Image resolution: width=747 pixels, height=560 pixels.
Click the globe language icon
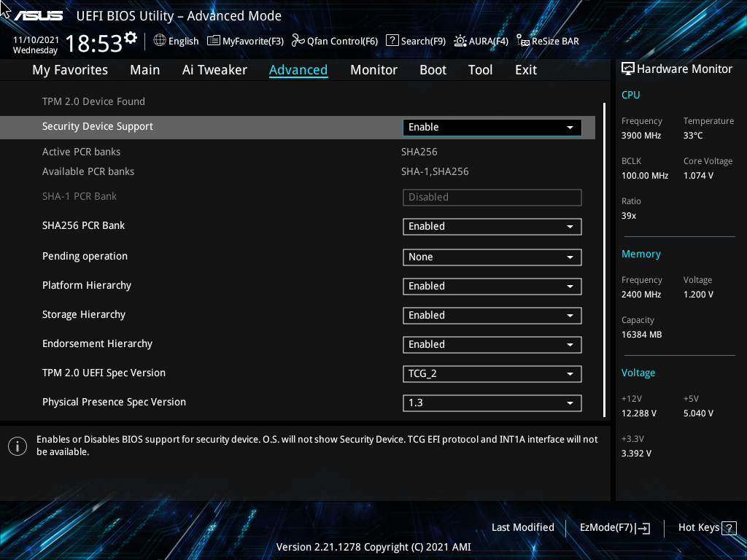click(160, 41)
